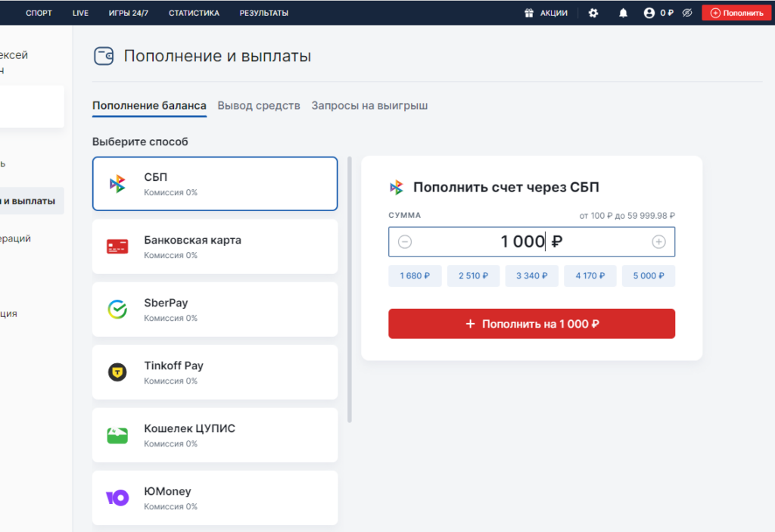This screenshot has width=775, height=532.
Task: Click the purple ЮMoney logo
Action: tap(117, 498)
